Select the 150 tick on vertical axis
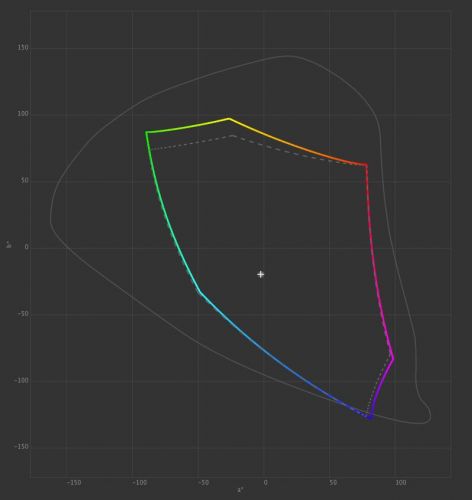This screenshot has width=472, height=500. coord(23,48)
